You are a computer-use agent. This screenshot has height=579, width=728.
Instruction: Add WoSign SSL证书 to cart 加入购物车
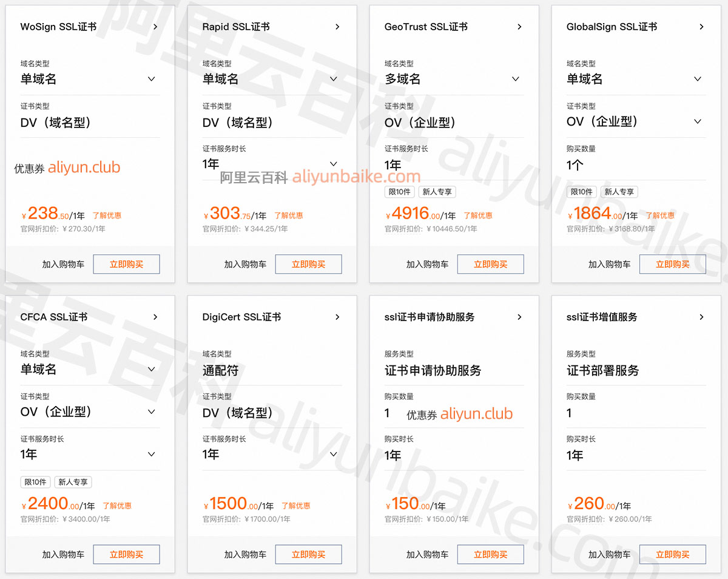pos(63,264)
